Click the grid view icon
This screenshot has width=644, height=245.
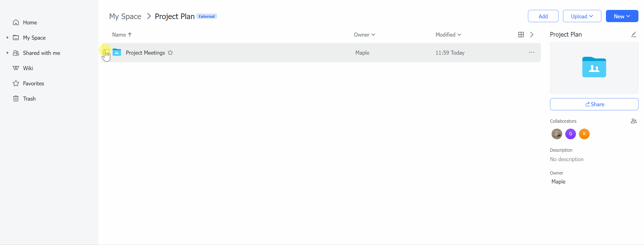(521, 35)
